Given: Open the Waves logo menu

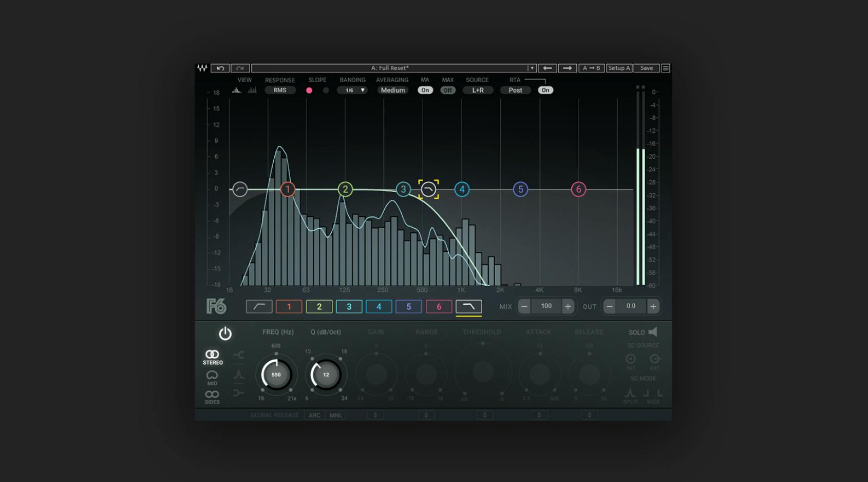Looking at the screenshot, I should click(202, 68).
